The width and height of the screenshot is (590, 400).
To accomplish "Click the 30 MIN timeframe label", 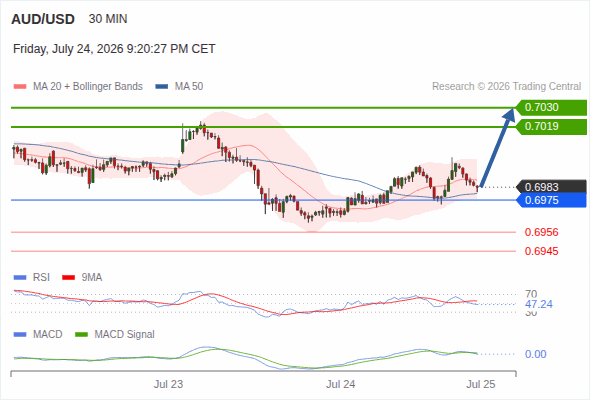I will (108, 19).
